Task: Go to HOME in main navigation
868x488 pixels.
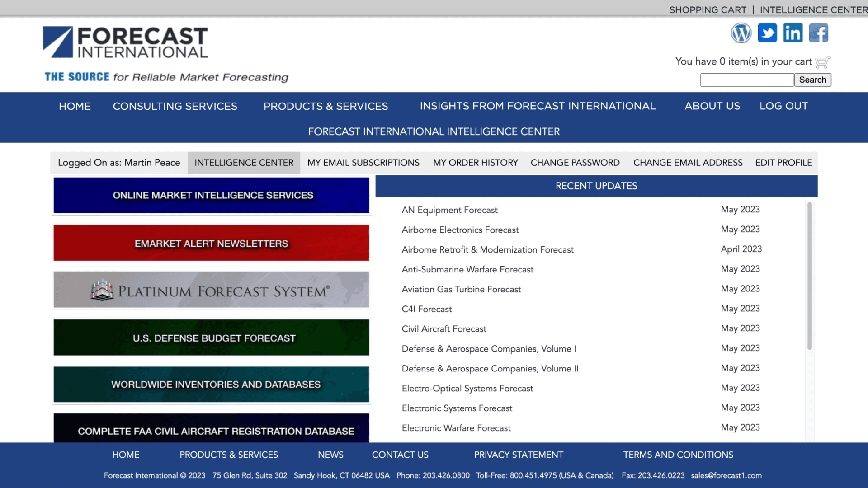Action: point(75,106)
